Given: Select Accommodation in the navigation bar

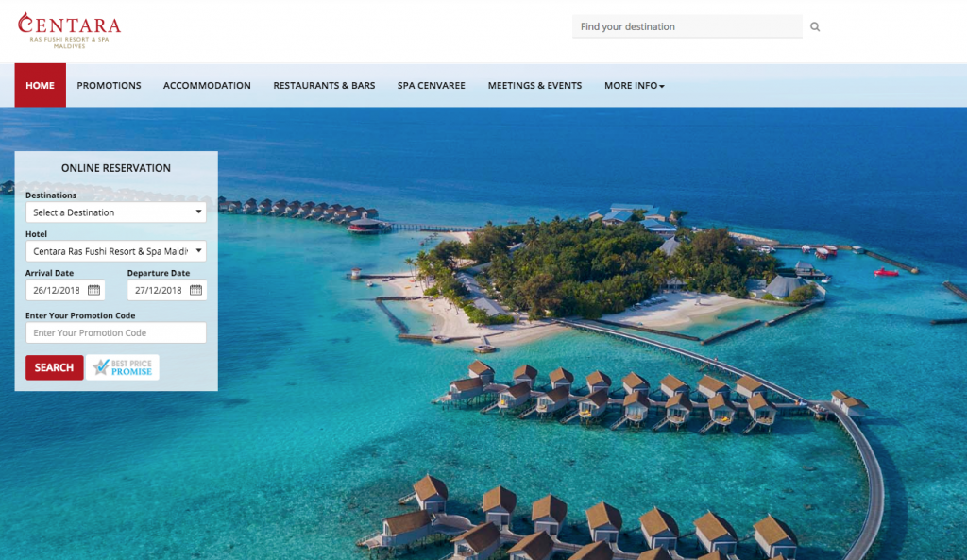Looking at the screenshot, I should click(207, 86).
